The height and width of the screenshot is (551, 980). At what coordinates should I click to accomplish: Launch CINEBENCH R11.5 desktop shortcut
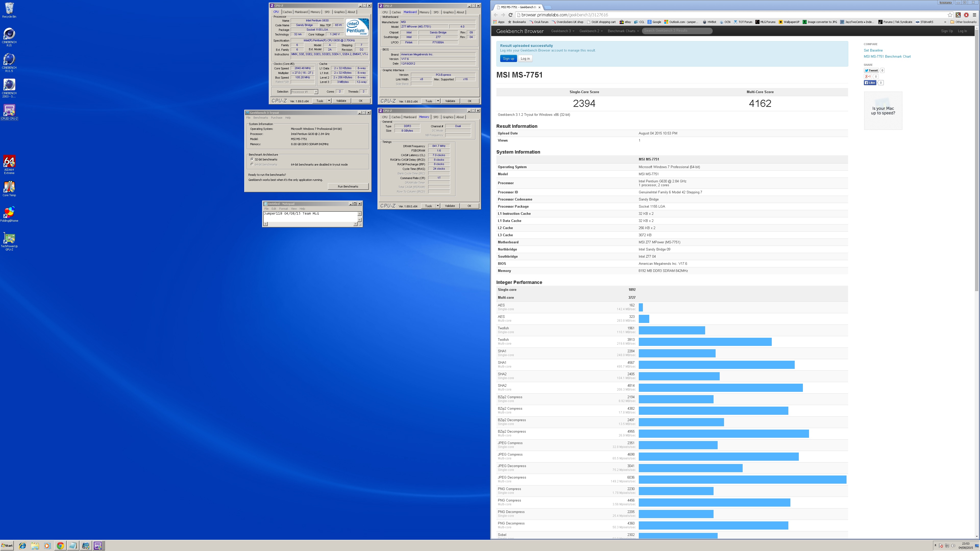9,62
